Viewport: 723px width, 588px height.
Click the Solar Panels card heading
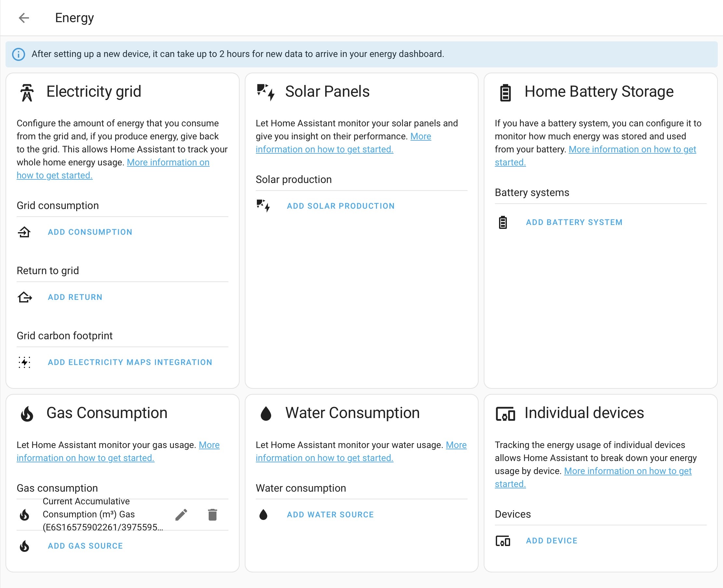click(x=327, y=92)
